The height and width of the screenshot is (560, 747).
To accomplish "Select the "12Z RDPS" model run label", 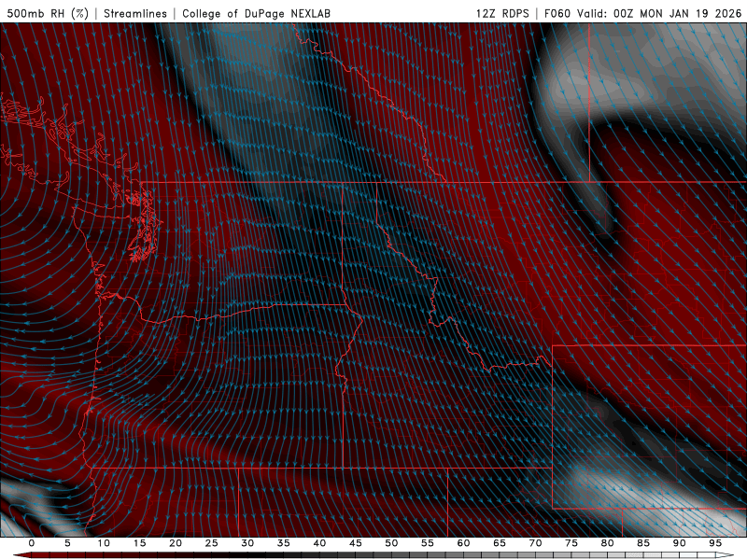I will coord(502,13).
